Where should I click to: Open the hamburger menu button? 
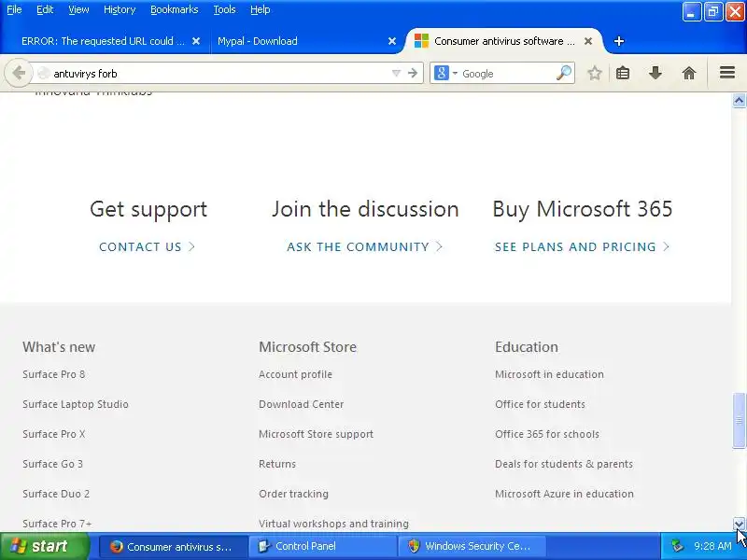(x=727, y=73)
